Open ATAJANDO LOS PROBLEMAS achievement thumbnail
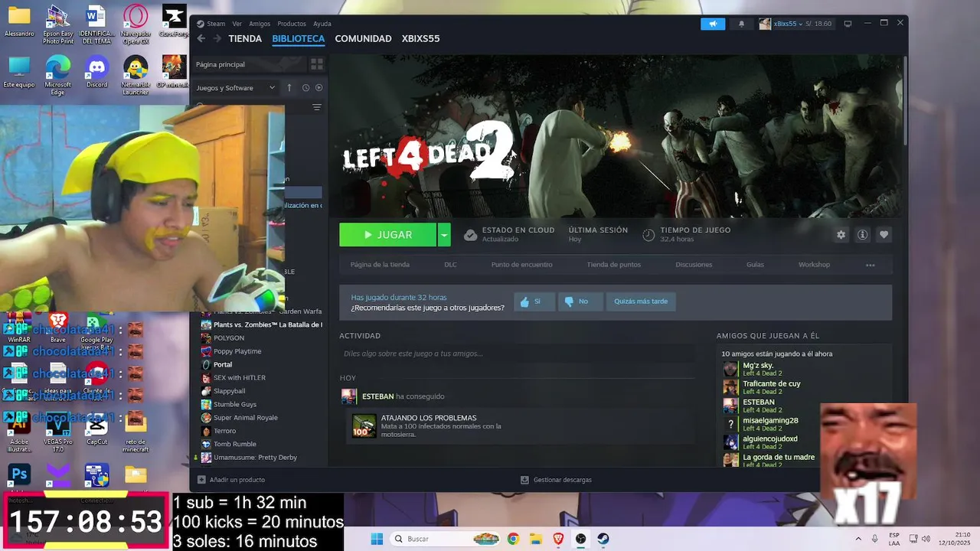This screenshot has height=551, width=980. tap(364, 425)
